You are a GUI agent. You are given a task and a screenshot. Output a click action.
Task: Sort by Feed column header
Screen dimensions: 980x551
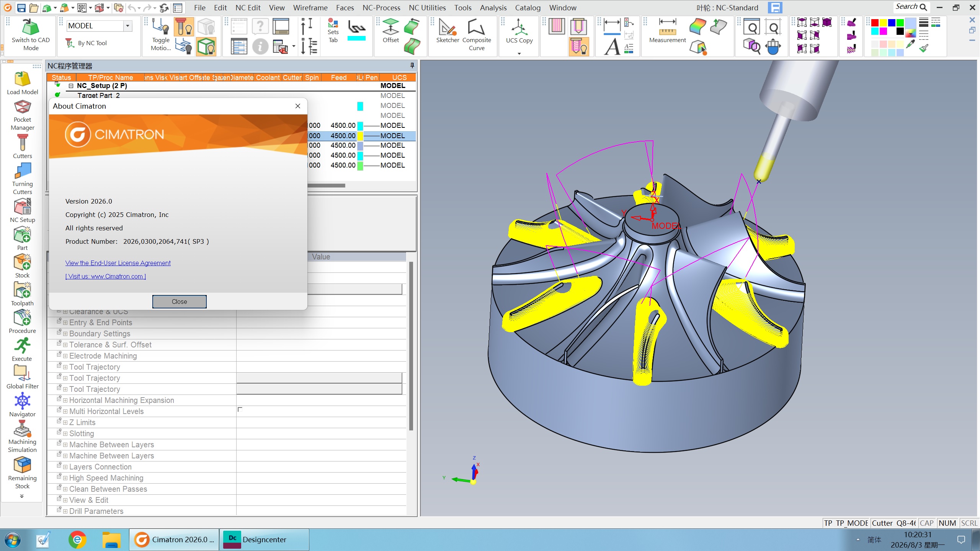coord(338,77)
